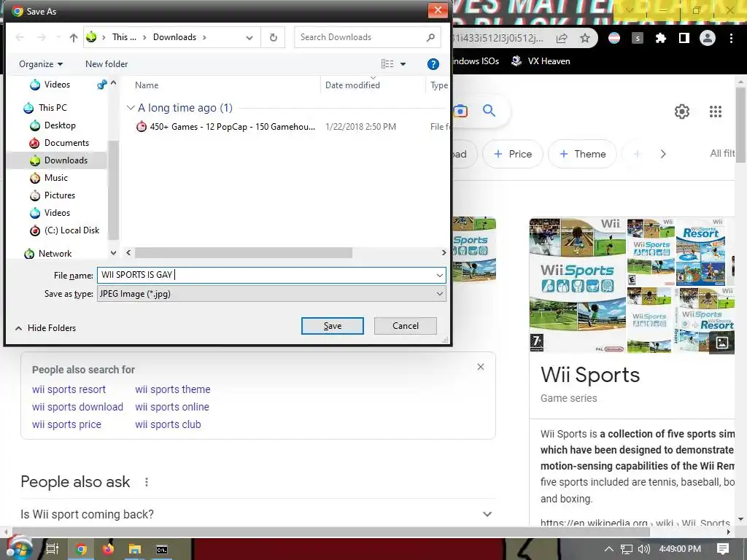Click the Cancel button

(x=406, y=326)
